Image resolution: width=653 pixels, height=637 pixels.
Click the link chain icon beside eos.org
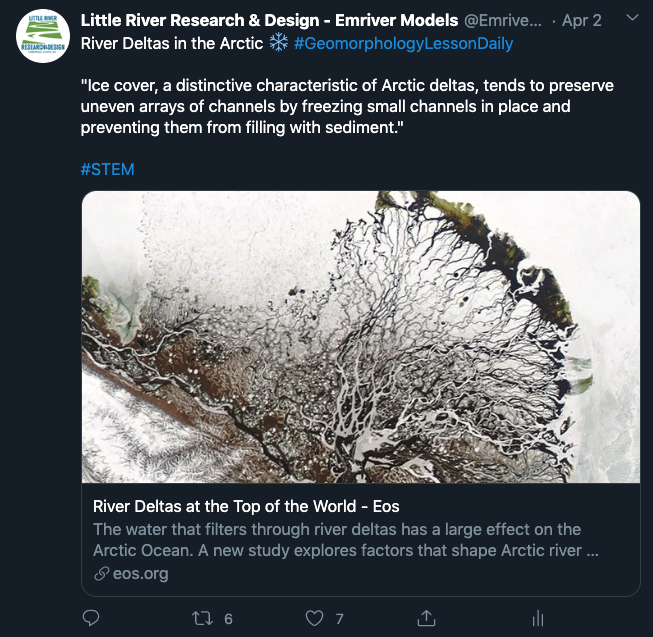click(x=101, y=574)
